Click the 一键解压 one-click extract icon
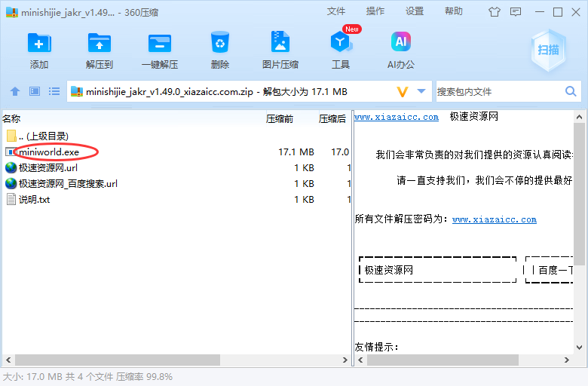Viewport: 588px width, 386px height. [159, 43]
